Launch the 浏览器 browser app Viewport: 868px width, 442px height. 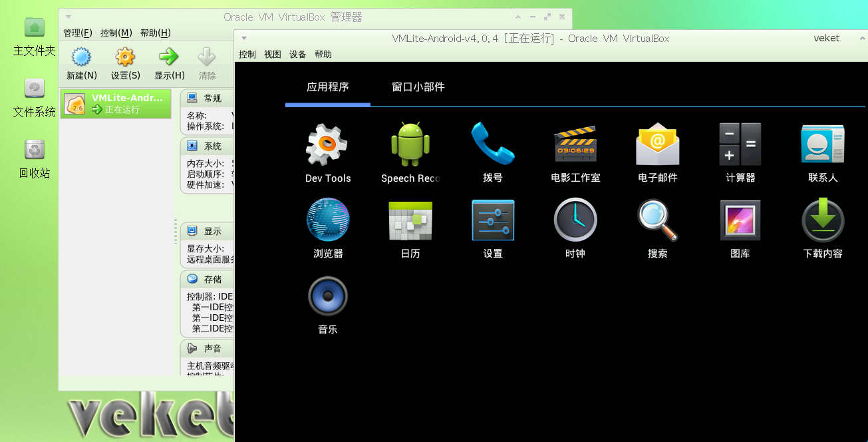(x=327, y=228)
